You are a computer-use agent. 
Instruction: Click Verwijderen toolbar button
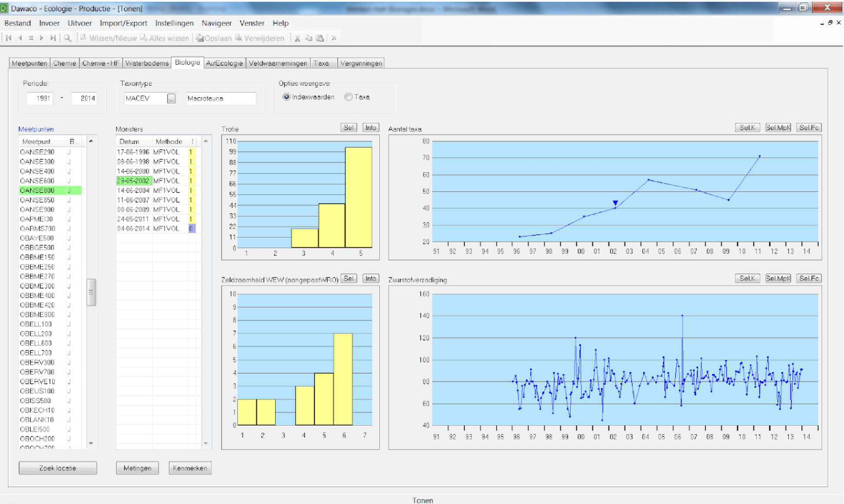coord(260,38)
